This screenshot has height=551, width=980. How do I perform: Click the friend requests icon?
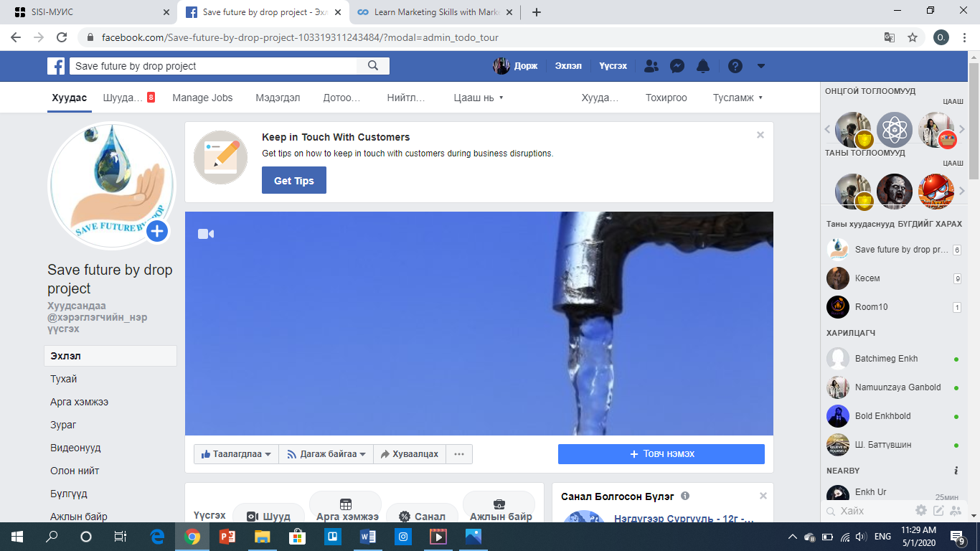click(651, 66)
